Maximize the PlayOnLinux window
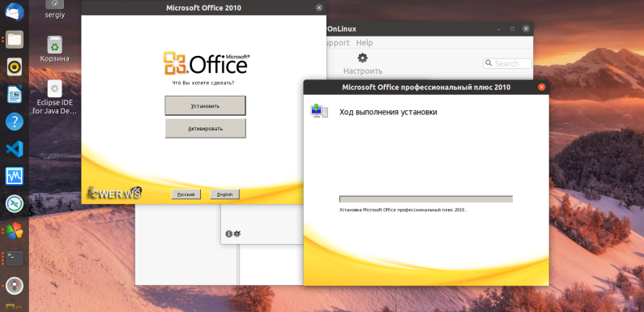Screen dimensions: 644x312 [512, 29]
